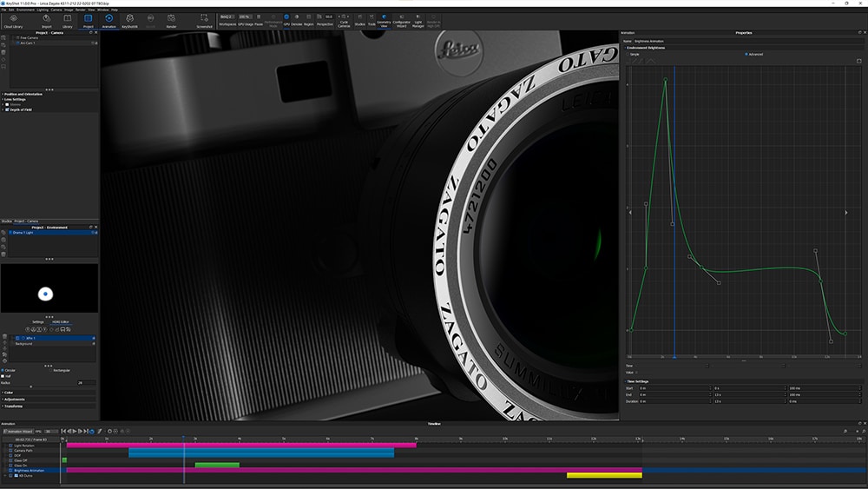868x489 pixels.
Task: Click the Animation Wizard button
Action: pyautogui.click(x=21, y=431)
